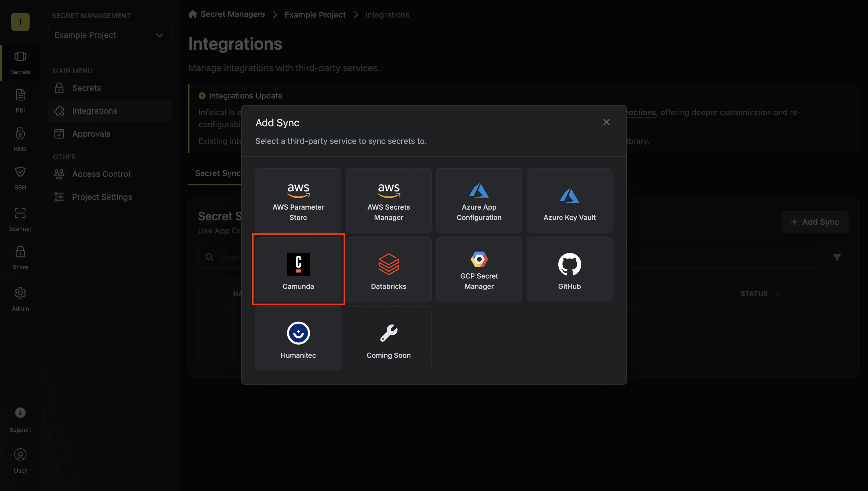Open Integrations in the main menu
This screenshot has width=868, height=491.
[x=110, y=111]
